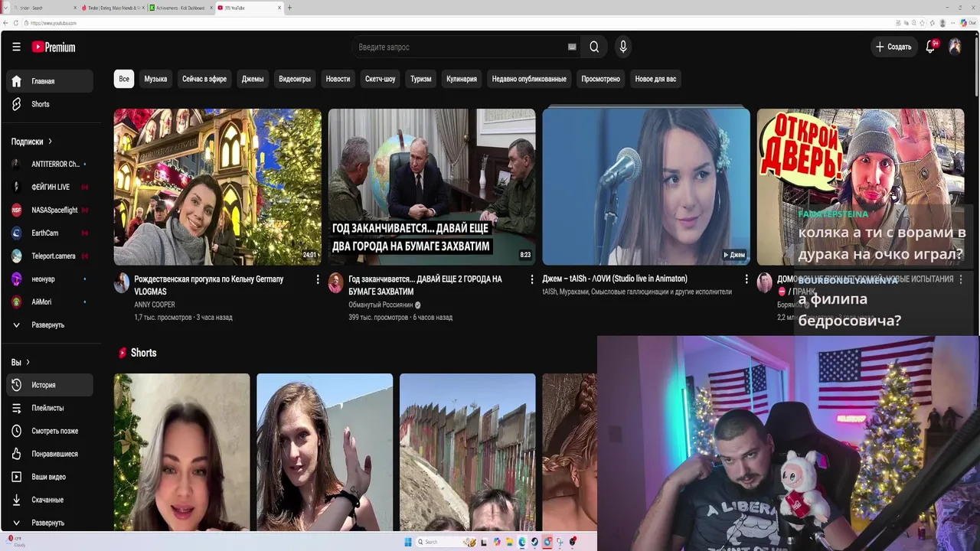Open Скачанные in sidebar

tap(50, 500)
